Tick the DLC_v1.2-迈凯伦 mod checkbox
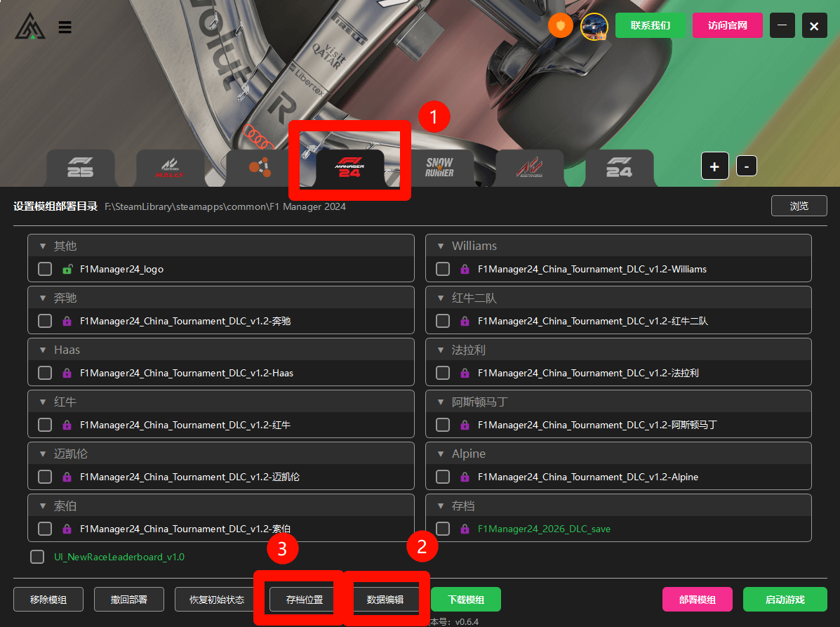Screen dimensions: 840x627 click(45, 477)
